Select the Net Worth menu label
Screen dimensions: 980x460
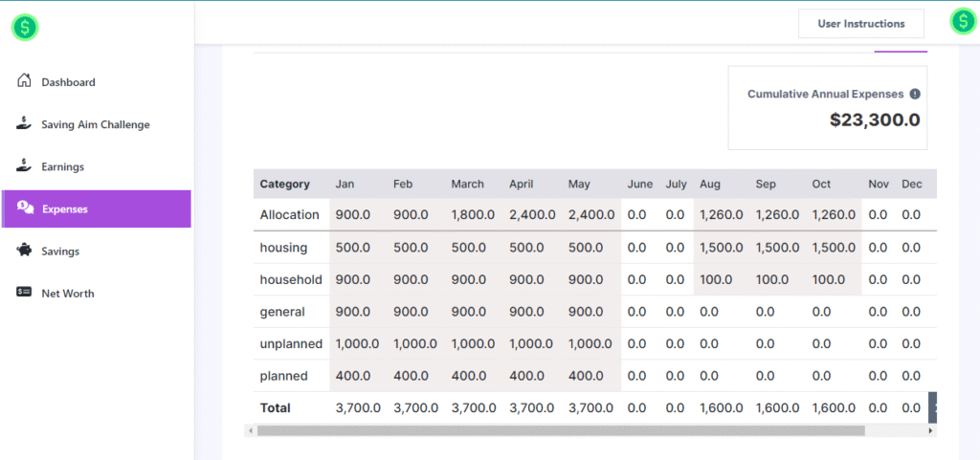tap(67, 294)
